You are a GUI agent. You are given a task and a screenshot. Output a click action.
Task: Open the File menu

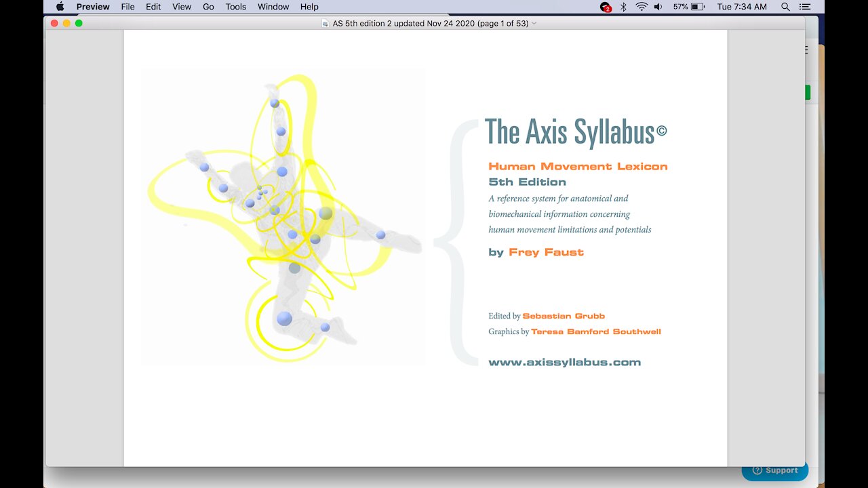[127, 7]
